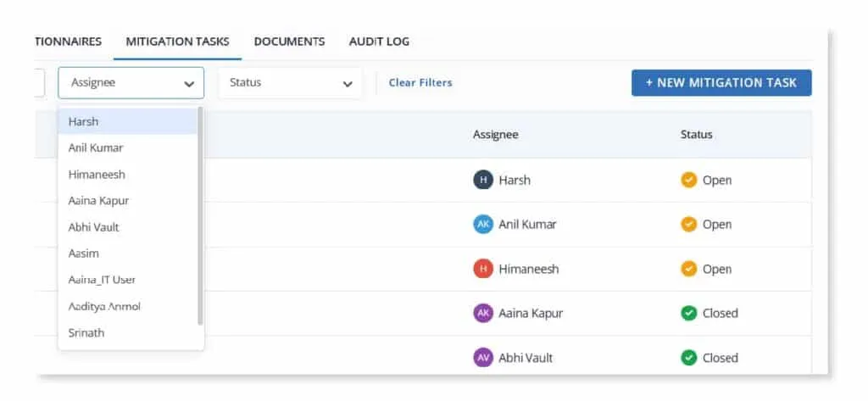Click Harsh's dark avatar icon
Image resolution: width=868 pixels, height=401 pixels.
click(482, 180)
